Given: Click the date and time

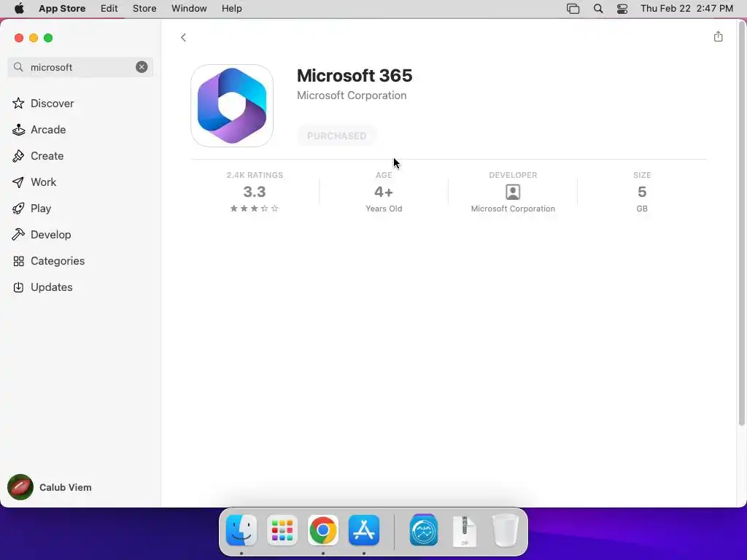Looking at the screenshot, I should pos(686,9).
